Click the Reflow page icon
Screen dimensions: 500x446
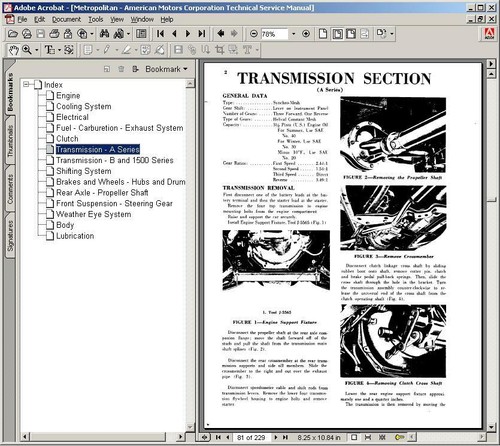(365, 34)
